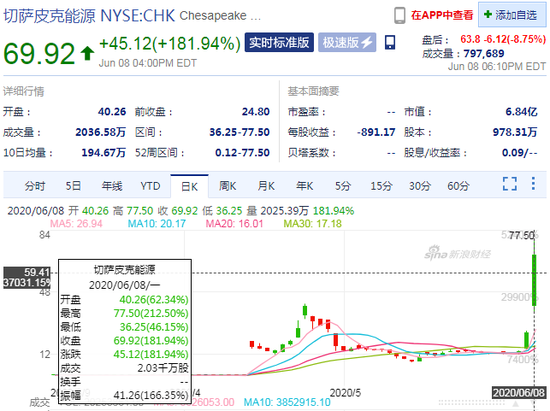Viewport: 550px width, 411px height.
Task: Click the MA30: 17.18 indicator label
Action: [x=313, y=223]
